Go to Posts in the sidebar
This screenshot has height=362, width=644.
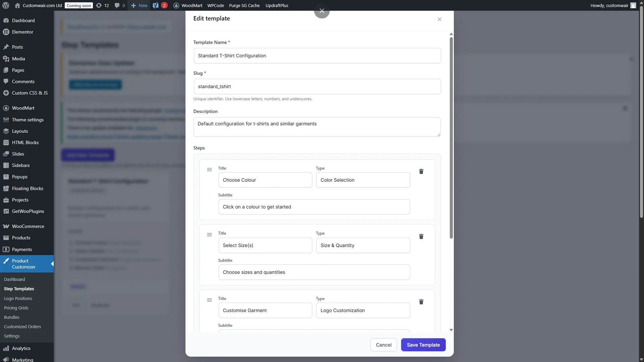click(27, 47)
